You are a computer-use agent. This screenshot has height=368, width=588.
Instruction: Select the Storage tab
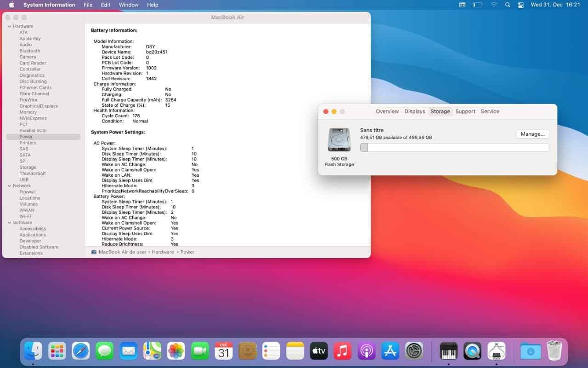(x=440, y=111)
